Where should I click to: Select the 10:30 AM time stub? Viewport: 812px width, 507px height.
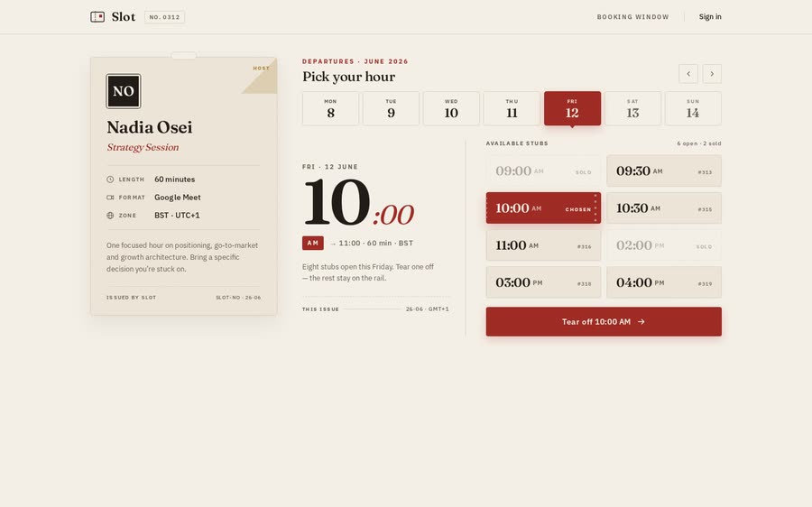(664, 208)
